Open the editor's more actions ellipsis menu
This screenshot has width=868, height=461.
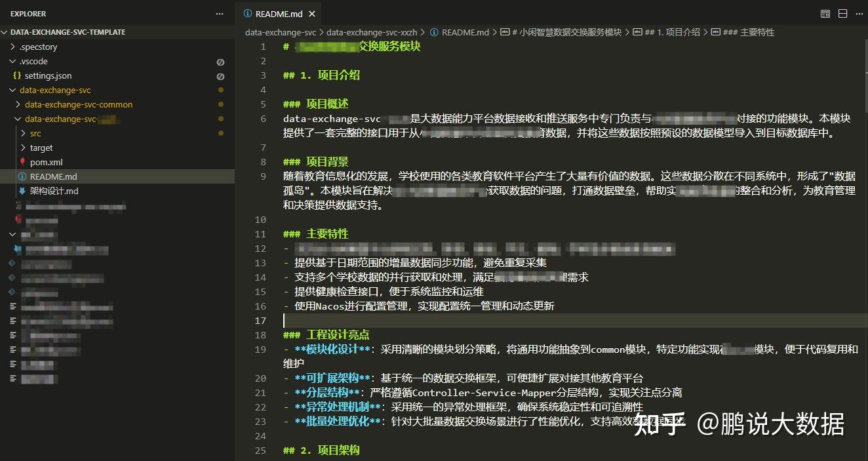point(859,13)
